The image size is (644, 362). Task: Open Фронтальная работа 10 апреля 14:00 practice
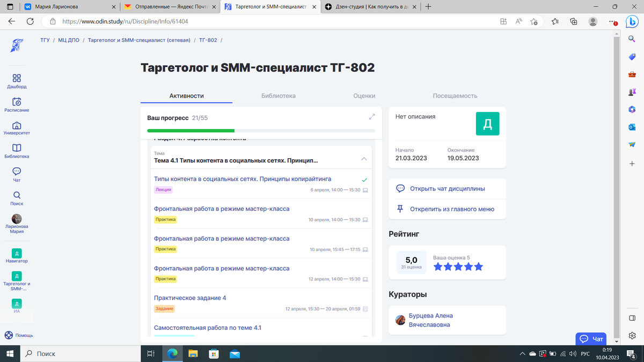[x=222, y=209]
